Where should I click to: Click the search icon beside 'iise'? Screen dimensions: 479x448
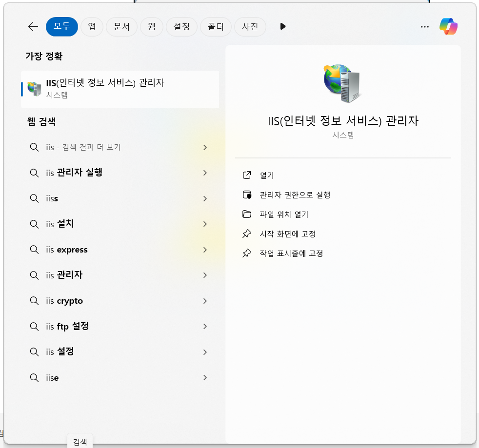click(34, 378)
